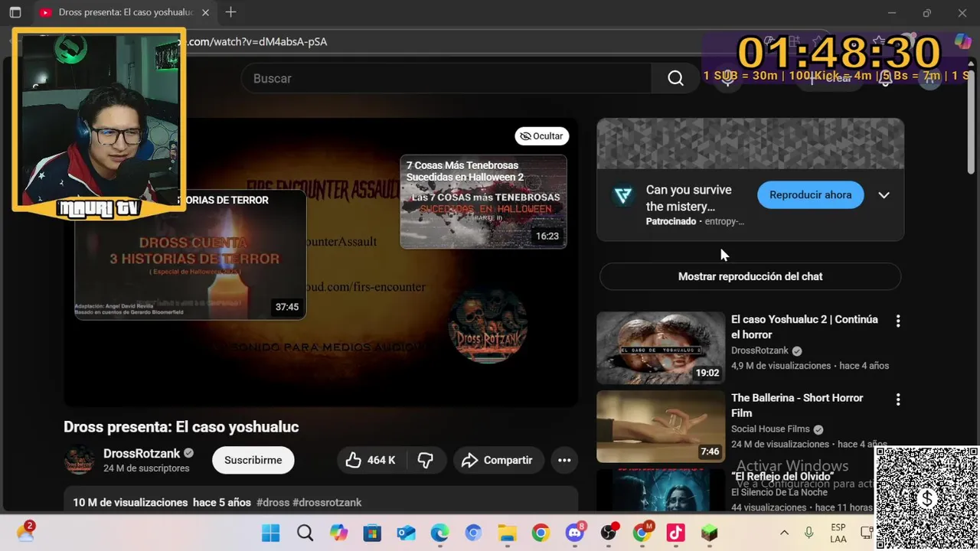Open title El caso Yoshualuc 2 Continúa el horror
Viewport: 980px width, 551px height.
coord(805,327)
